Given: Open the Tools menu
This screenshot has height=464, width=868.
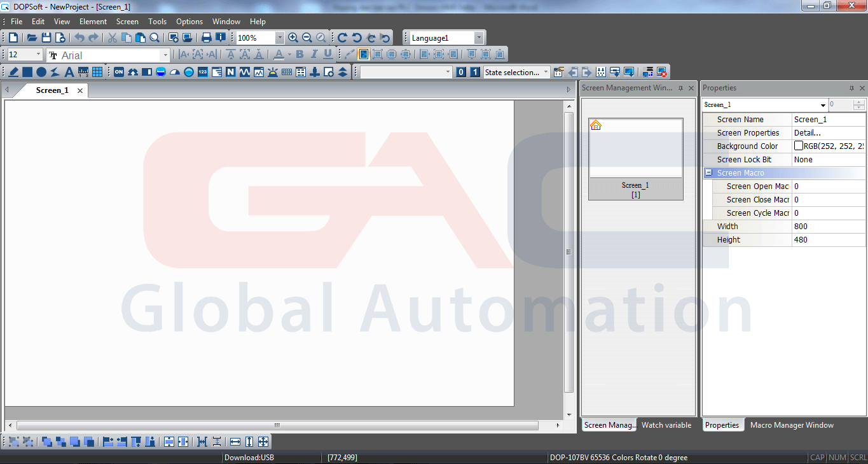Looking at the screenshot, I should [x=157, y=21].
